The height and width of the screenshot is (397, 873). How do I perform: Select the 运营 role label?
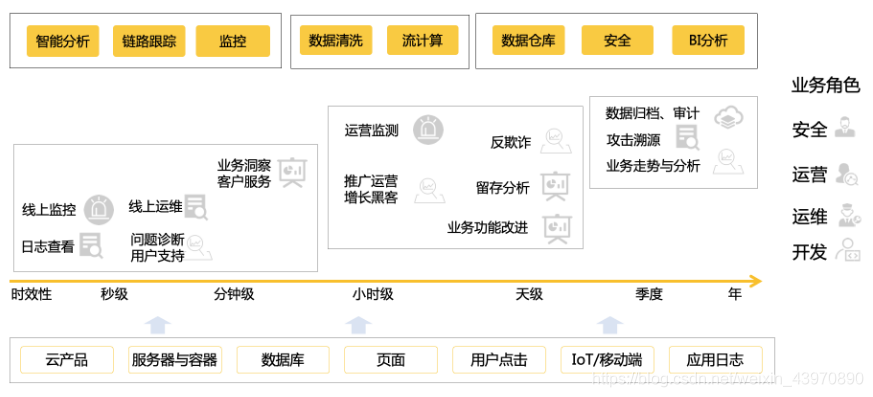(x=810, y=174)
